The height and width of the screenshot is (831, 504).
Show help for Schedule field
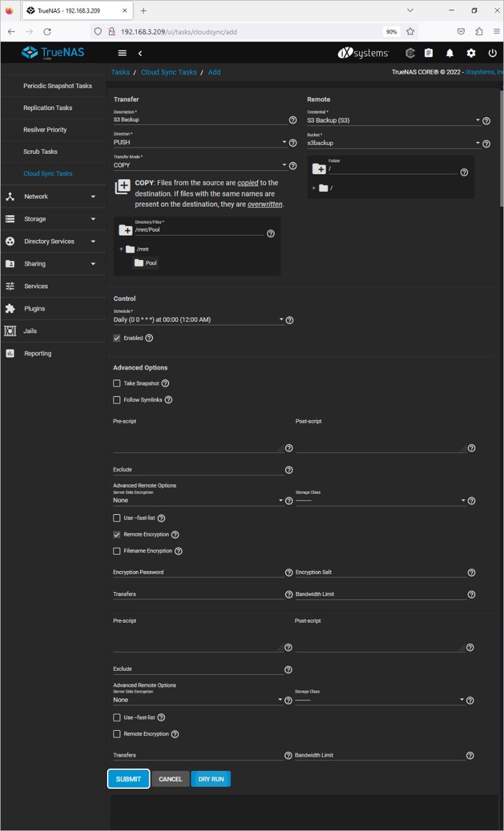click(x=290, y=320)
